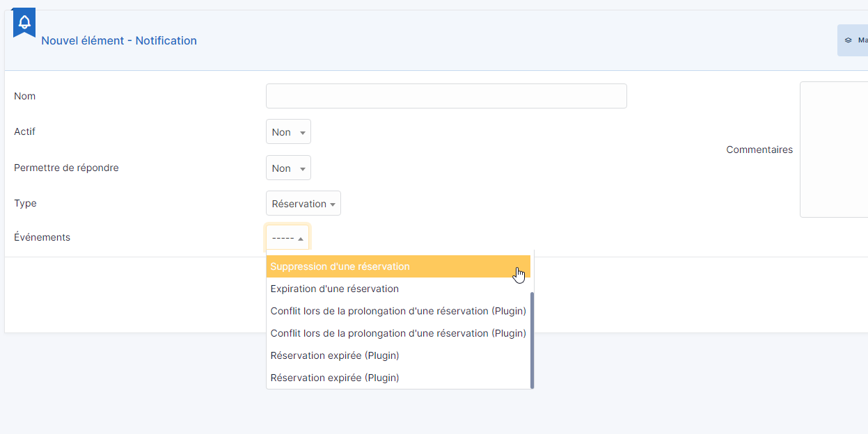The width and height of the screenshot is (868, 434).
Task: Click the Nouvel élément - Notification title
Action: 119,40
